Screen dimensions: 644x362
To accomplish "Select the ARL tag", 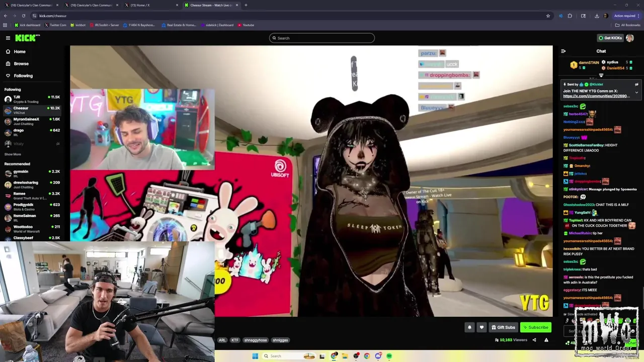I will [222, 340].
